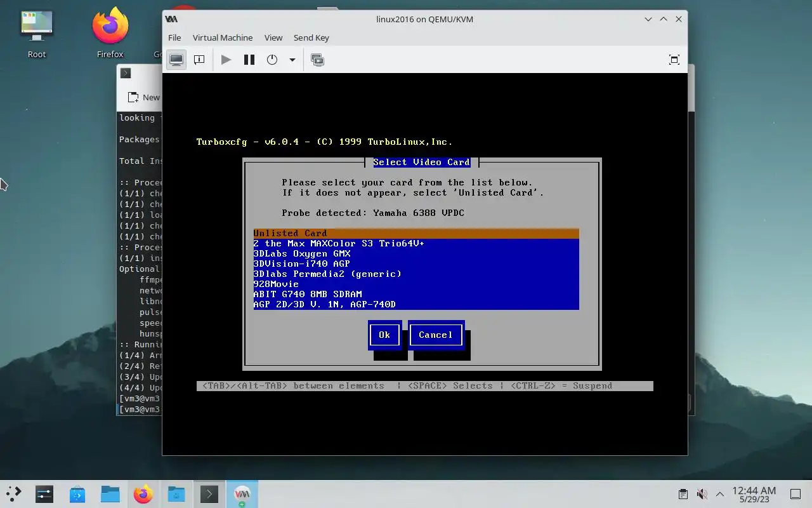This screenshot has height=508, width=812.
Task: Open the Send Key menu
Action: click(x=311, y=37)
